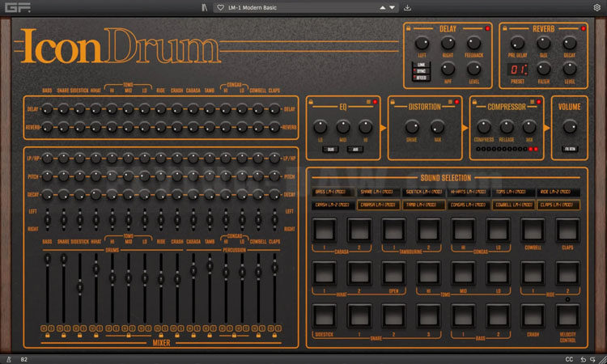Toggle the Reverb power LED

[583, 28]
